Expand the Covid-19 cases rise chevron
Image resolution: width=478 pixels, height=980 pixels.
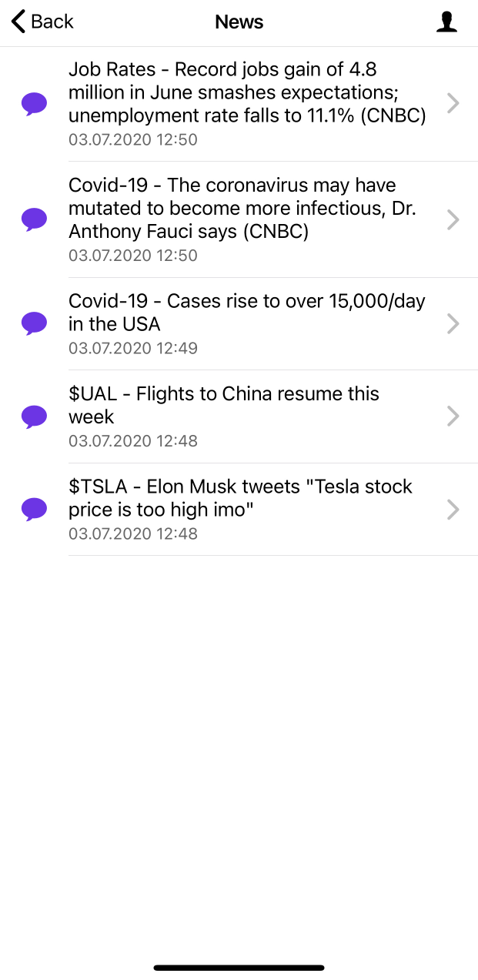point(453,323)
